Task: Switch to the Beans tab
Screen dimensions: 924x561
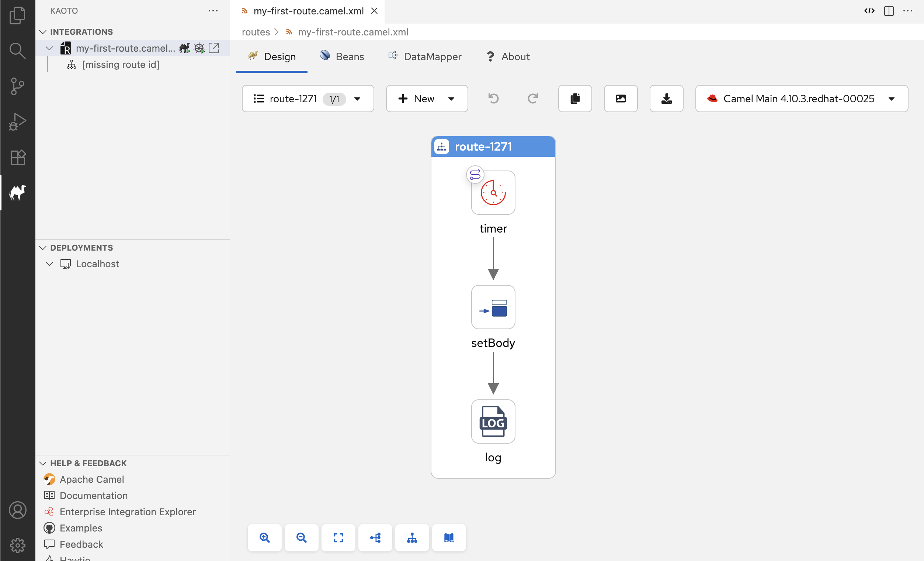Action: (342, 57)
